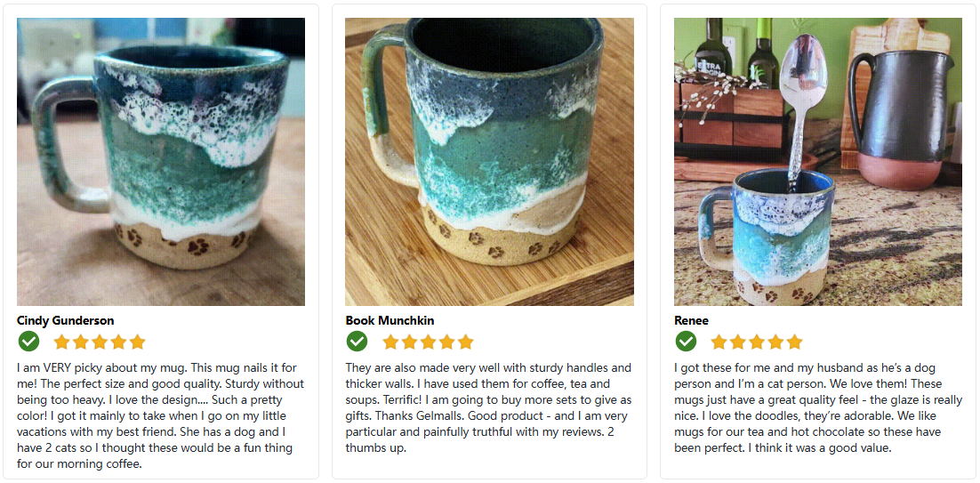Open Renee's photo of mug with spoon
The width and height of the screenshot is (980, 483).
817,162
